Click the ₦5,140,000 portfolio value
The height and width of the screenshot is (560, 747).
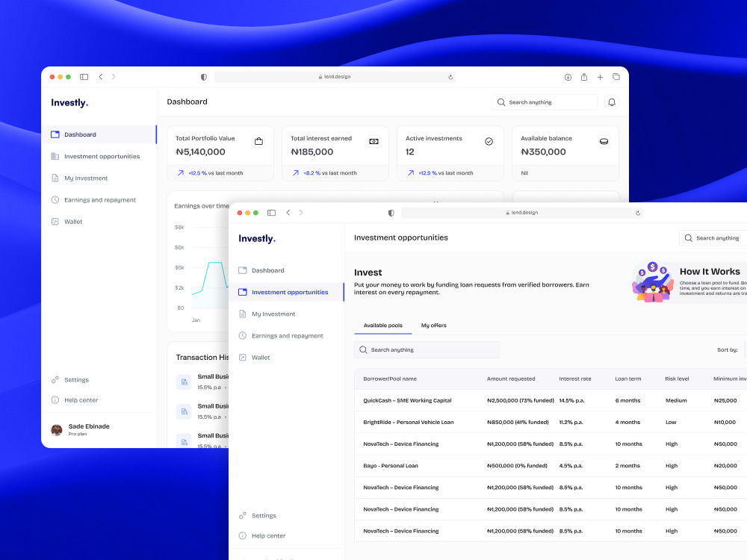tap(200, 152)
